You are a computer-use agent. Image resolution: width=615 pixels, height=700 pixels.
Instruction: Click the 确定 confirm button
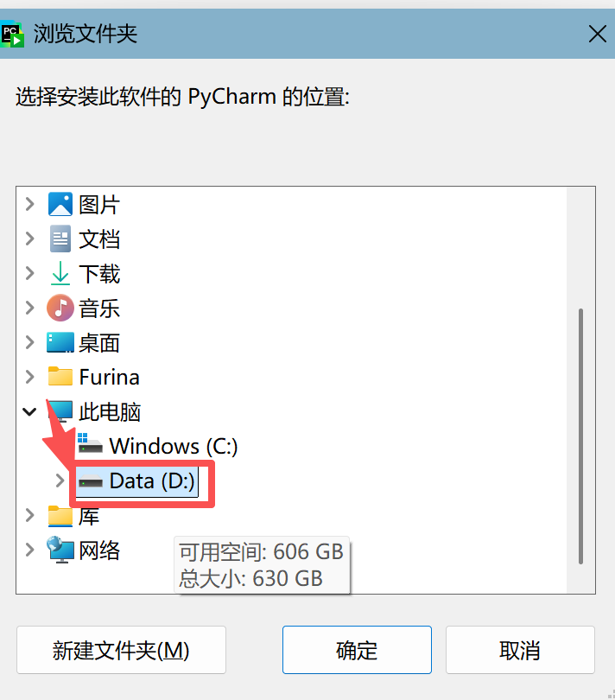357,650
